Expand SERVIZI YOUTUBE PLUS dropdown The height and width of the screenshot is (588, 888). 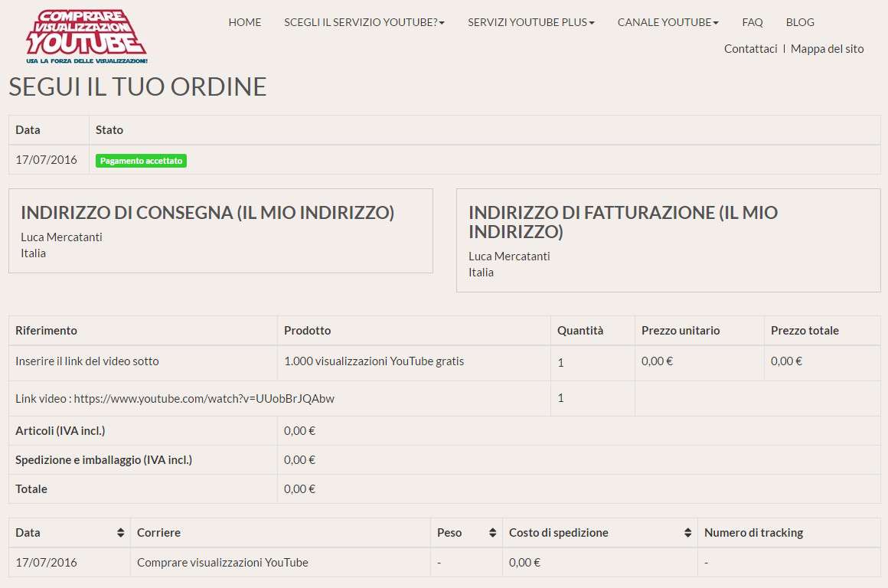click(x=531, y=22)
